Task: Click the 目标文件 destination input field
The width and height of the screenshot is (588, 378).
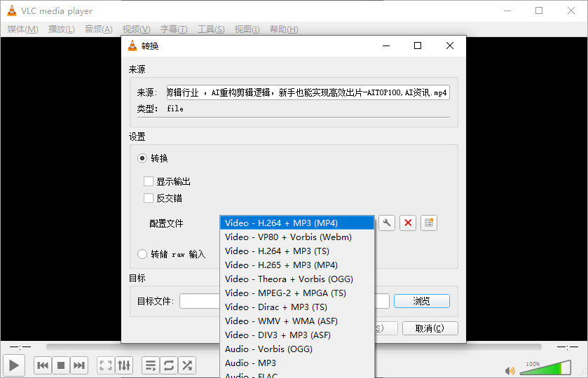Action: (x=285, y=301)
